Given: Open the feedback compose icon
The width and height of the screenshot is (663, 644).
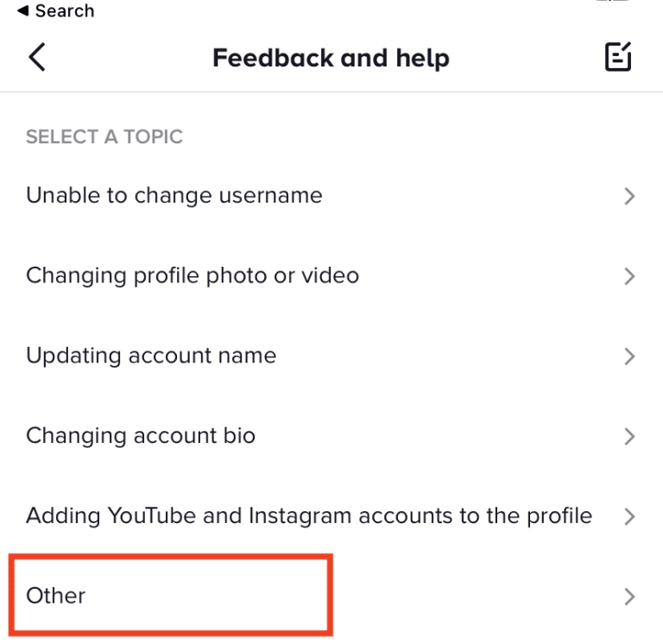Looking at the screenshot, I should click(618, 57).
